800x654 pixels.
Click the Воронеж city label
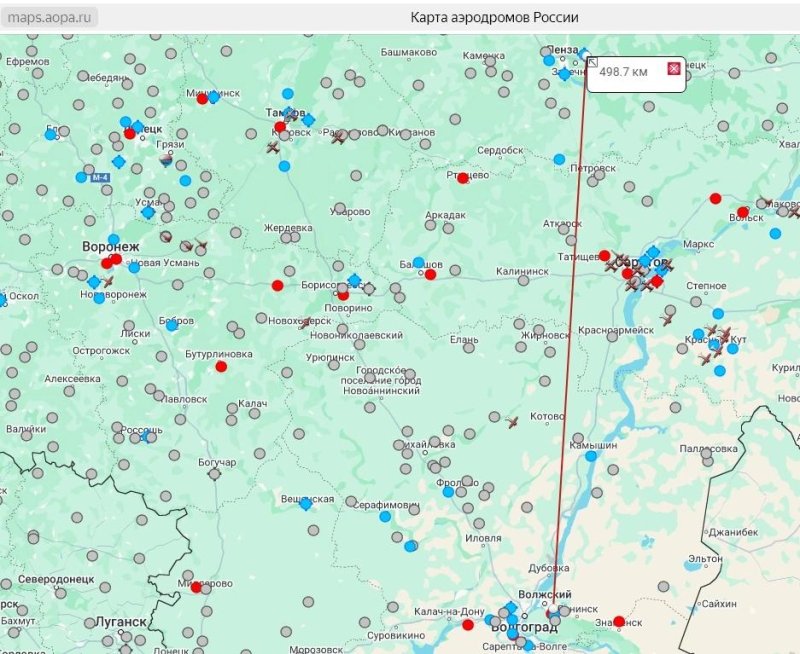click(111, 246)
